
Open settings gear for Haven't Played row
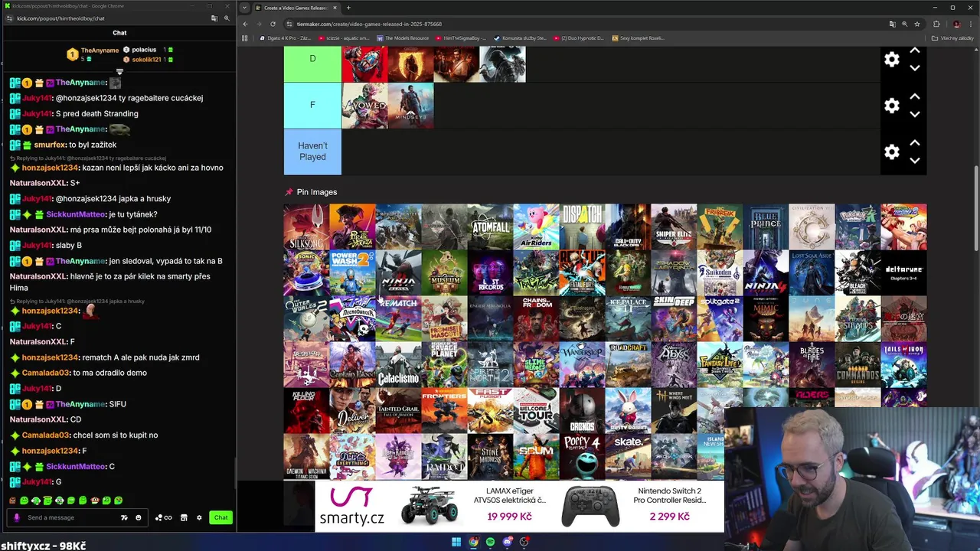892,152
